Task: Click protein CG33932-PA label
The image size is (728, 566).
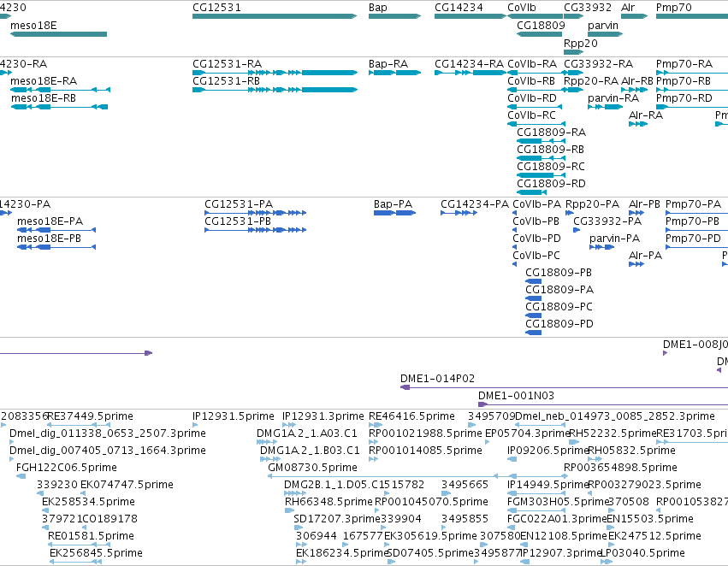Action: [607, 221]
